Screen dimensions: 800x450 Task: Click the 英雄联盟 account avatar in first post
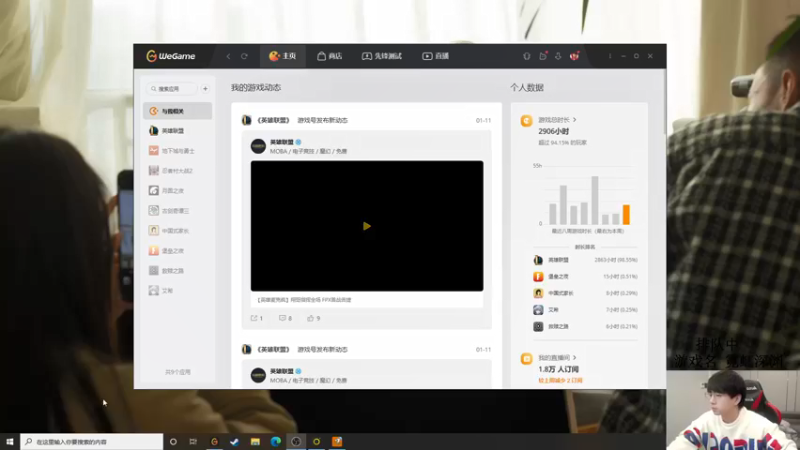(x=258, y=146)
